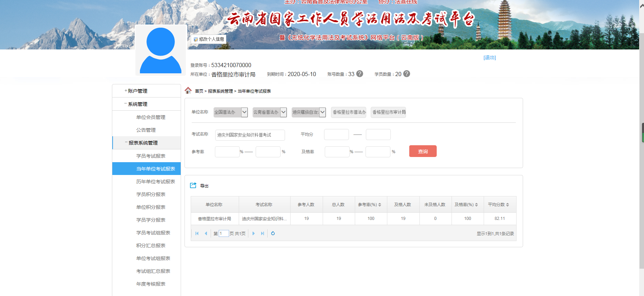Click the export (导出) icon
644x296 pixels.
(193, 185)
